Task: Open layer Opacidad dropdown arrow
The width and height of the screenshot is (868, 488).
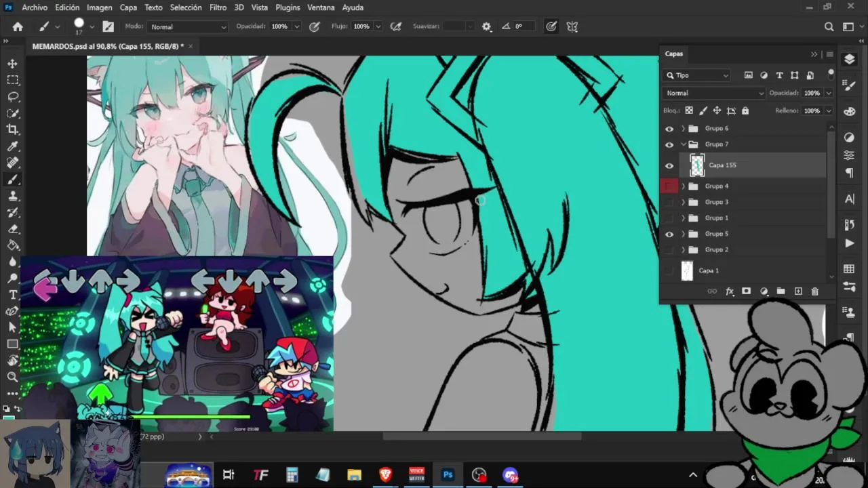Action: 828,93
